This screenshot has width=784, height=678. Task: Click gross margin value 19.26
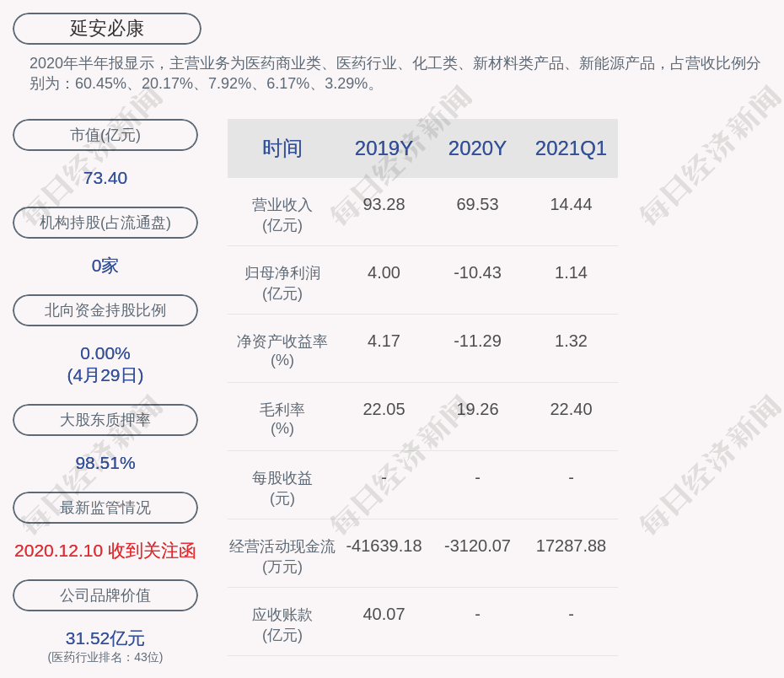(x=477, y=409)
